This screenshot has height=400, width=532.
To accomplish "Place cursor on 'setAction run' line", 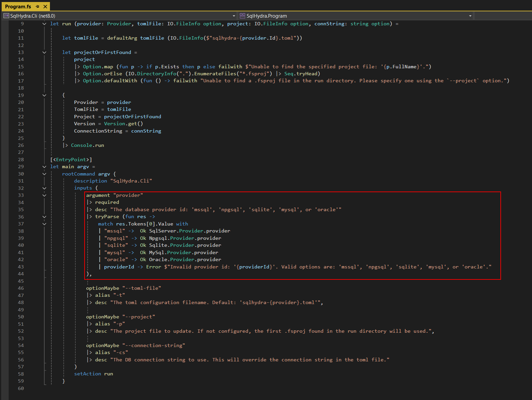I will point(94,374).
